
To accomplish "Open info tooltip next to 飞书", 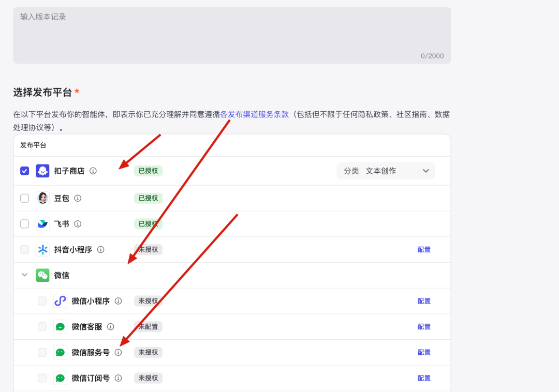I will click(78, 223).
